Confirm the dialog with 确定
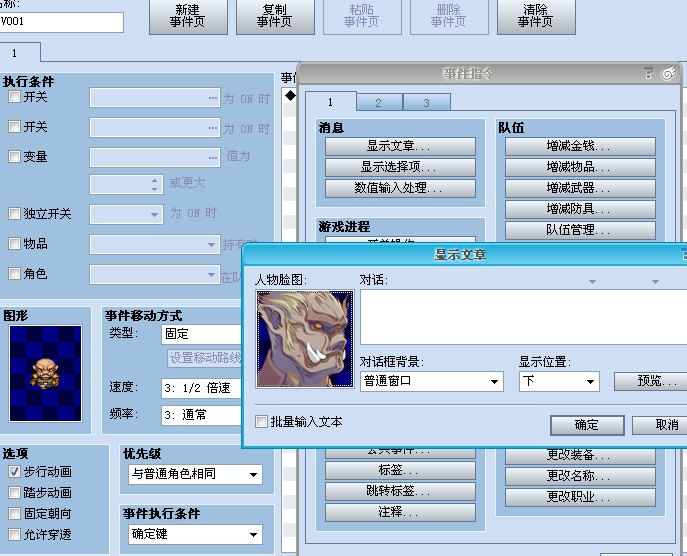Screen dimensions: 687x556 (587, 425)
